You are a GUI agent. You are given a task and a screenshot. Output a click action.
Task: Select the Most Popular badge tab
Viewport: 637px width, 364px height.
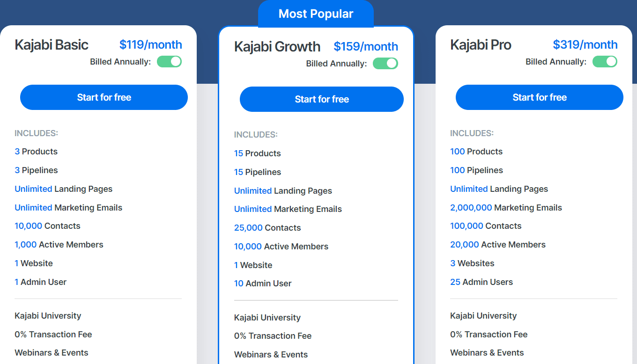316,14
